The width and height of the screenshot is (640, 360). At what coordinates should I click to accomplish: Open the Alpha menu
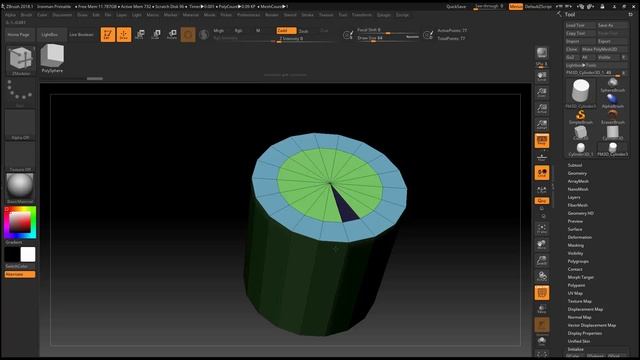coord(10,15)
